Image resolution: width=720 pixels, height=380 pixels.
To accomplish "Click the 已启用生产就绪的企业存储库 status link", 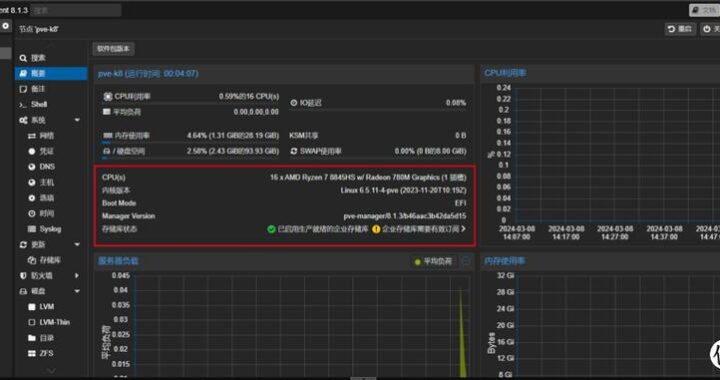I will click(323, 229).
